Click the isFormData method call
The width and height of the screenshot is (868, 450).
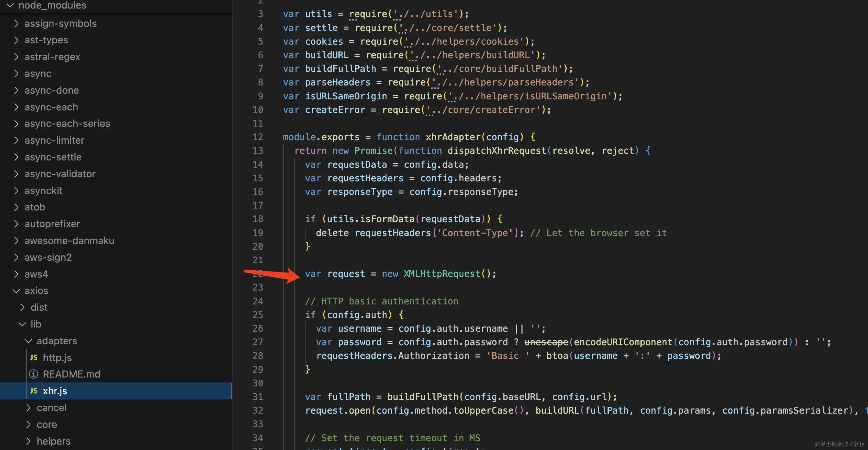click(x=387, y=219)
